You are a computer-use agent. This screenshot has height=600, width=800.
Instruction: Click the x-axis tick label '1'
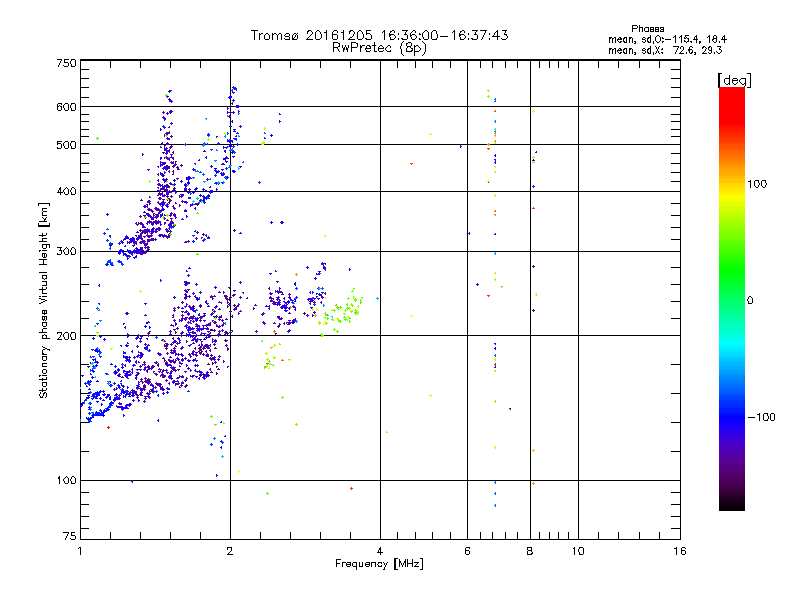point(80,551)
